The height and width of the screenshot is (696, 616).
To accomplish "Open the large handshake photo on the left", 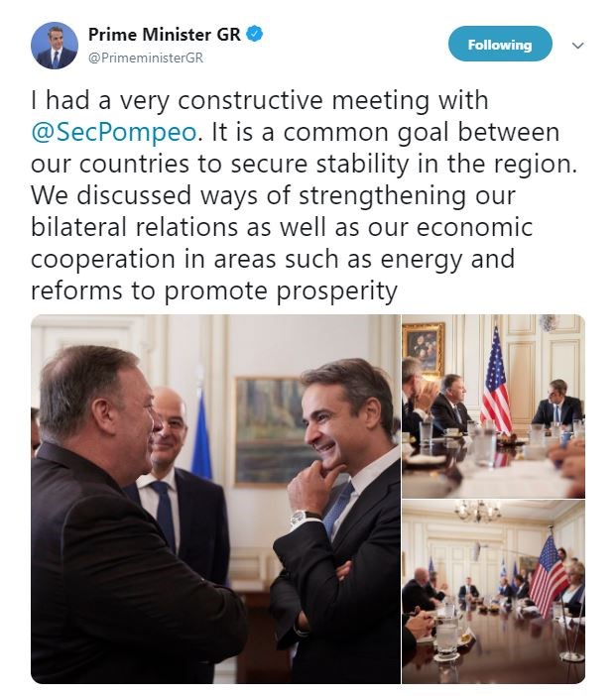I will pos(213,499).
